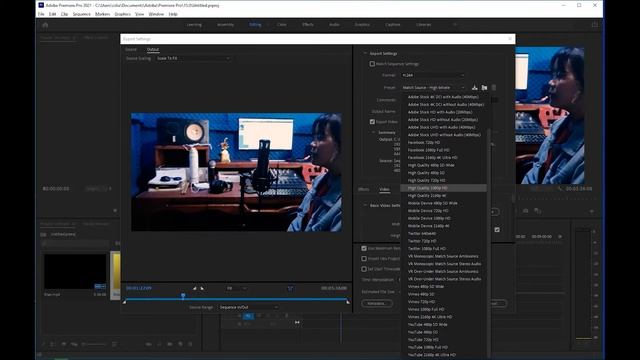Click the Save Preset icon
Screen dimensions: 640x360
[x=474, y=87]
